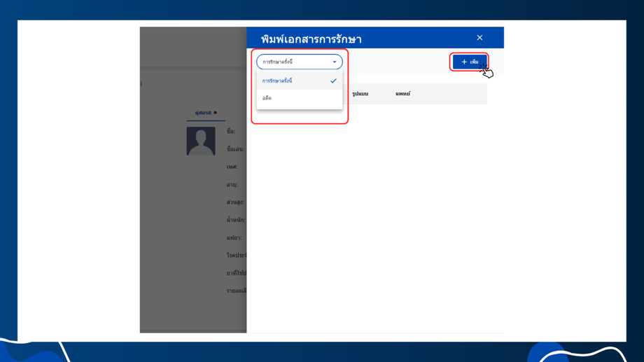Switch to the คู่สมรส tab
This screenshot has height=362, width=644.
pos(206,113)
